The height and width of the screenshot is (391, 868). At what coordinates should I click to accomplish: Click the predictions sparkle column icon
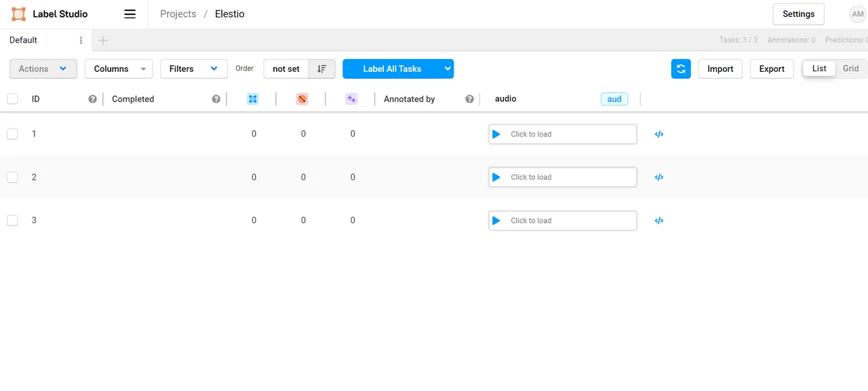[x=351, y=99]
